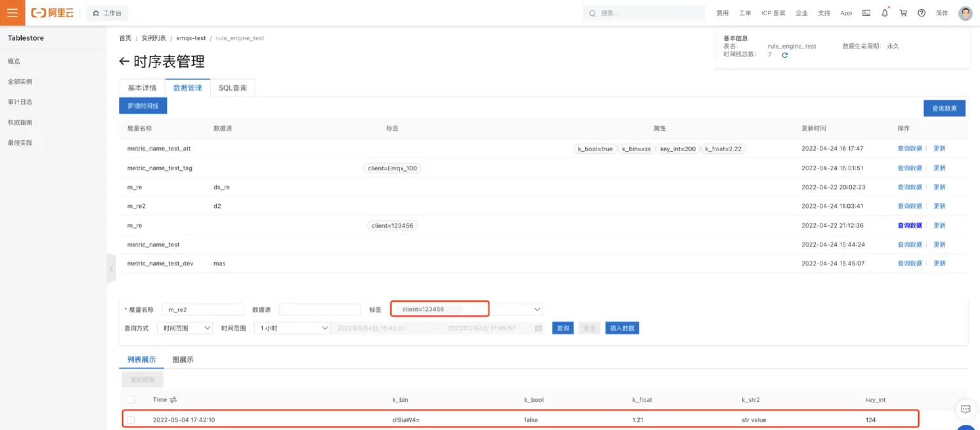
Task: Refresh the timeline count in 基本信息
Action: tap(785, 55)
